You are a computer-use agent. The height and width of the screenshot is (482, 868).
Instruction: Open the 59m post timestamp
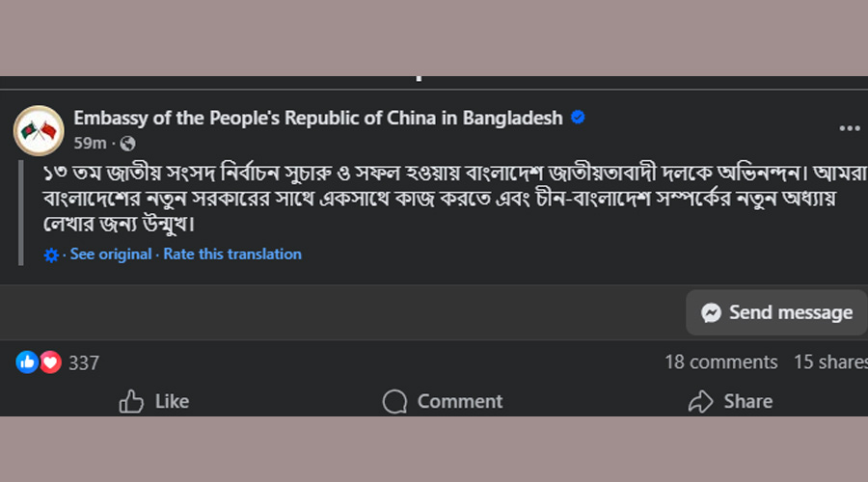90,144
